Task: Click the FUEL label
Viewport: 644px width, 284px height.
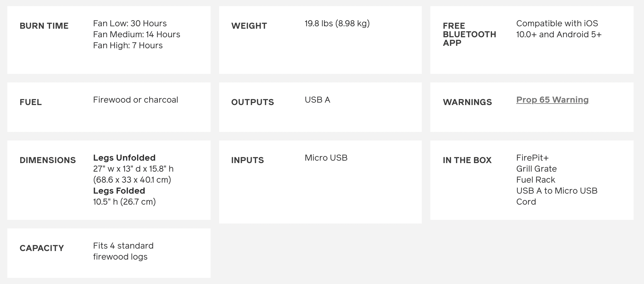Action: [x=31, y=102]
